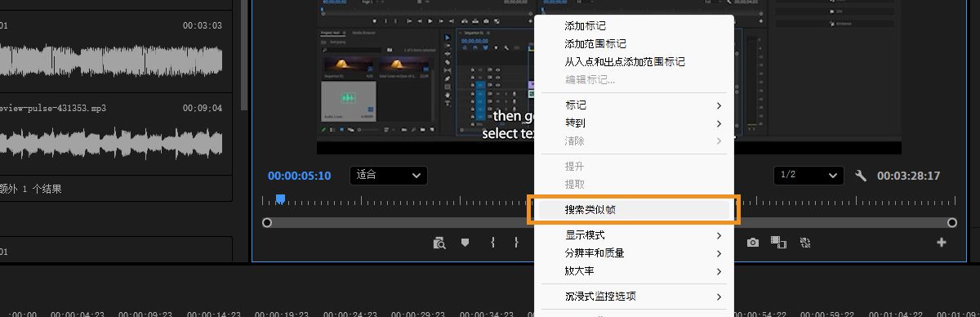The height and width of the screenshot is (317, 980).
Task: Click the blue playhead on monitor ruler
Action: pos(280,199)
